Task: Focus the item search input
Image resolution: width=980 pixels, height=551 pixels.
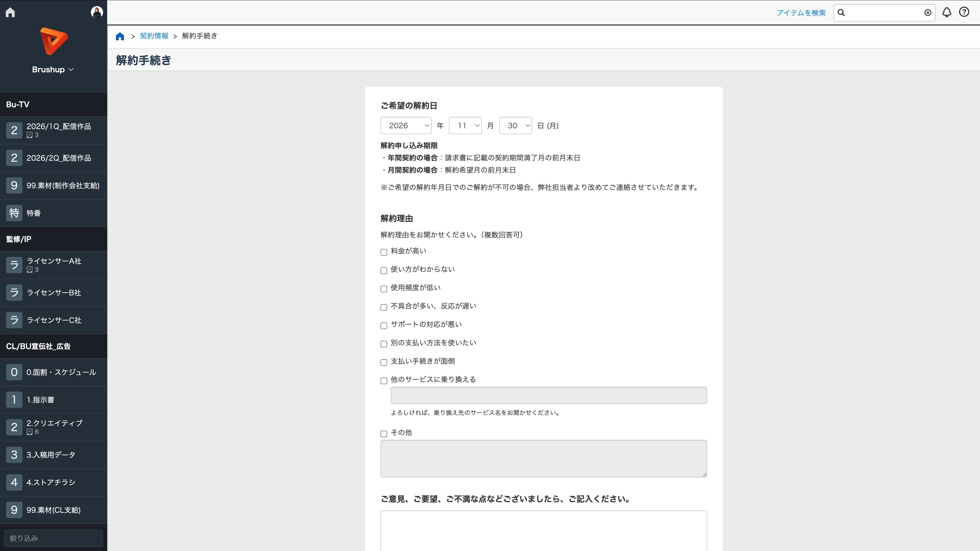Action: tap(885, 12)
